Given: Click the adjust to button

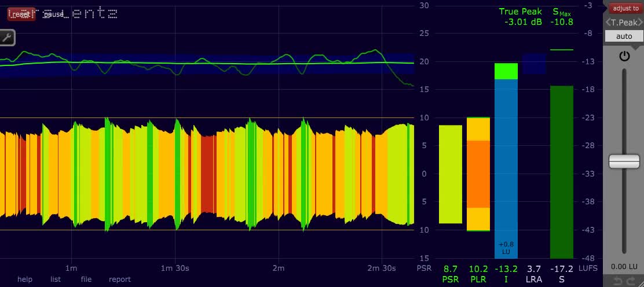Looking at the screenshot, I should [625, 8].
